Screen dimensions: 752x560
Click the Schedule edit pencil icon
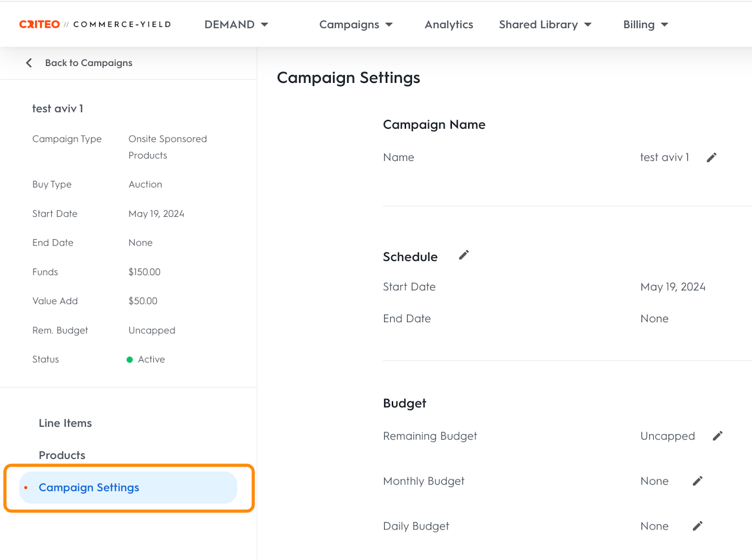tap(464, 255)
